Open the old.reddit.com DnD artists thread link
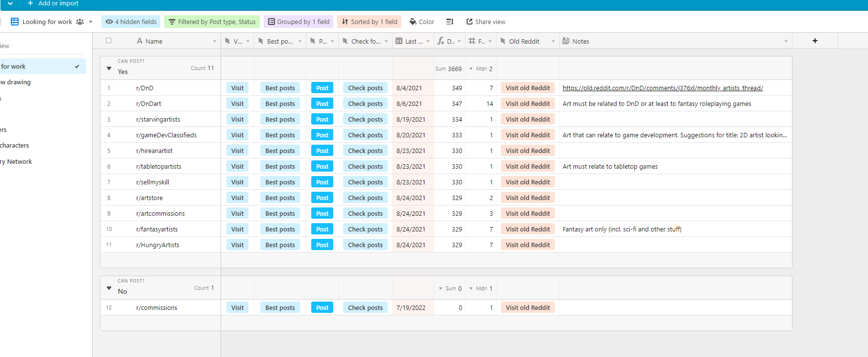 663,88
